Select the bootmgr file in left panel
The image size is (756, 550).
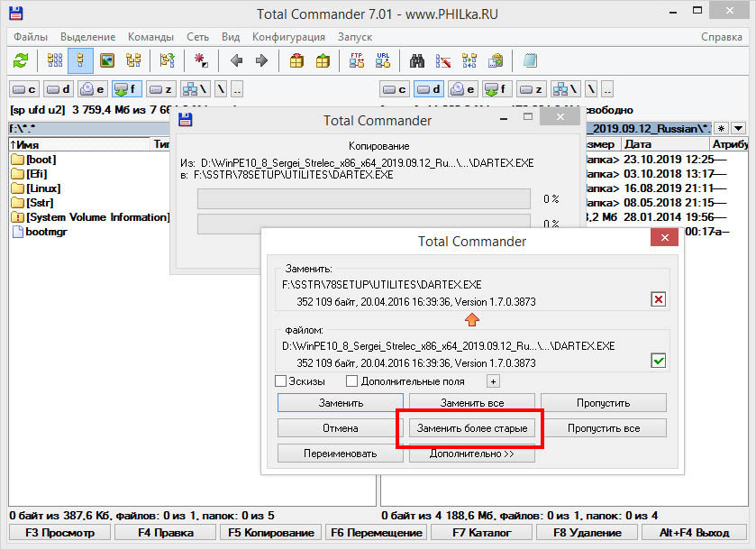pos(40,232)
